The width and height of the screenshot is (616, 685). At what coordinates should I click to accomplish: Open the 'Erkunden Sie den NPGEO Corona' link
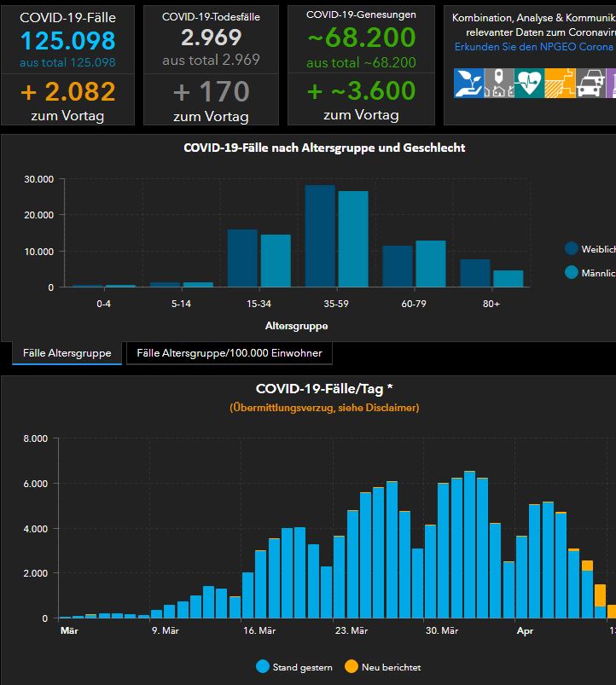(x=533, y=47)
